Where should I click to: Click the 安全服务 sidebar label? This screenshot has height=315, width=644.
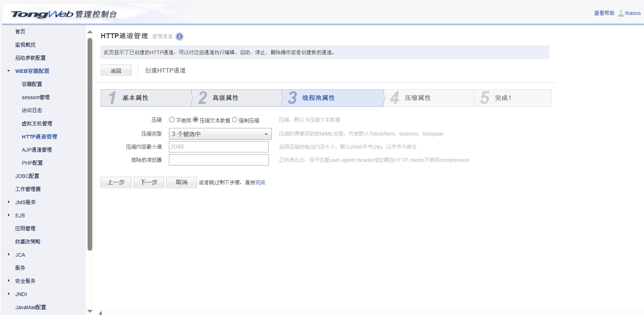click(x=25, y=281)
